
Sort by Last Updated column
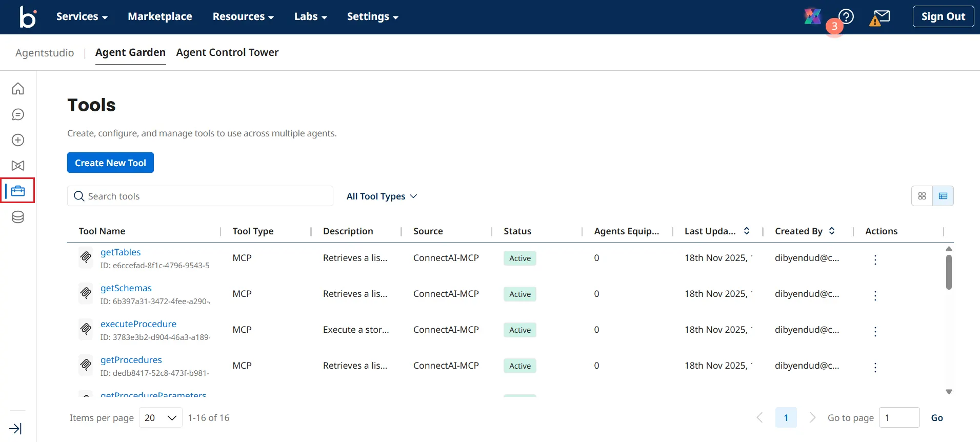[747, 231]
